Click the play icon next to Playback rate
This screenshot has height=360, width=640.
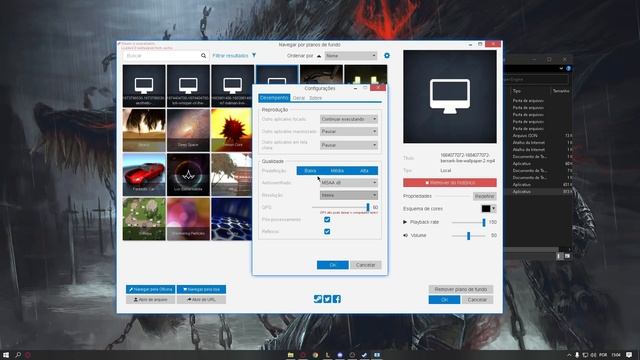coord(405,222)
